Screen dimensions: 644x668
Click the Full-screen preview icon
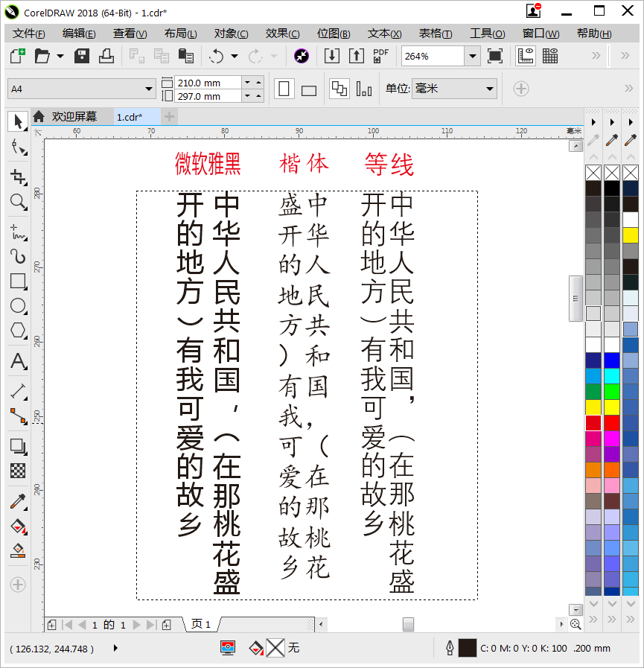pyautogui.click(x=494, y=56)
